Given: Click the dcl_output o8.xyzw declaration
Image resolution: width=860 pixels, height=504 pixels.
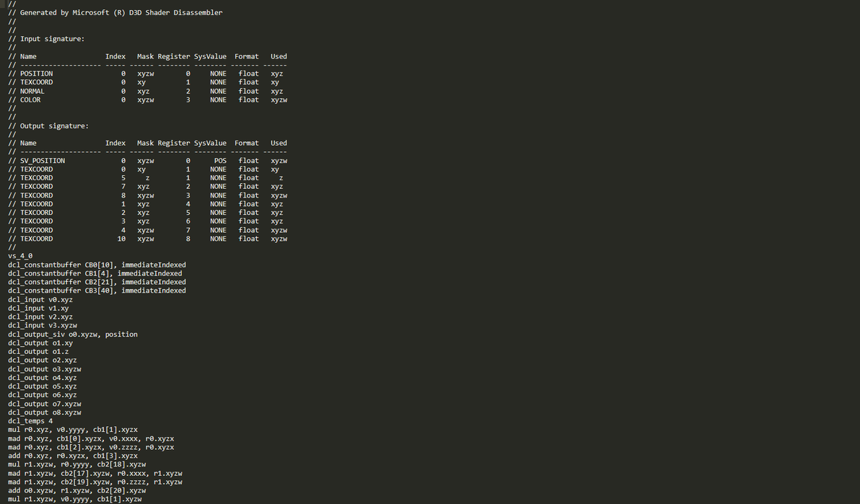Looking at the screenshot, I should [x=45, y=412].
